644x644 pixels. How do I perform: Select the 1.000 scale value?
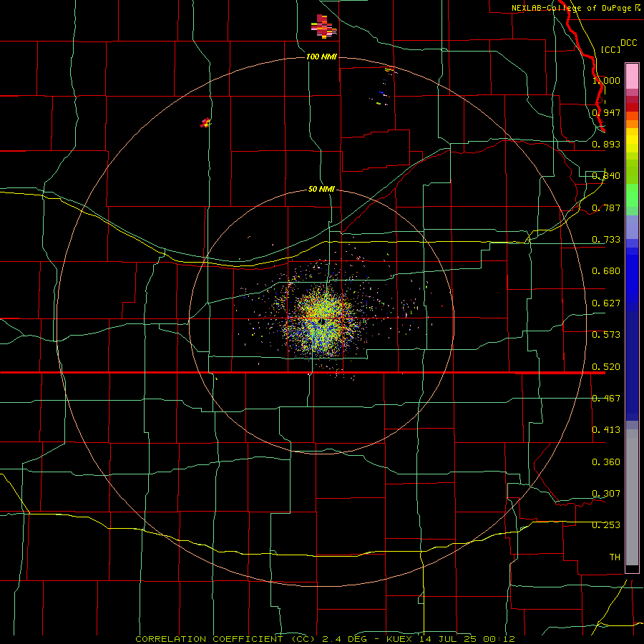pyautogui.click(x=606, y=80)
